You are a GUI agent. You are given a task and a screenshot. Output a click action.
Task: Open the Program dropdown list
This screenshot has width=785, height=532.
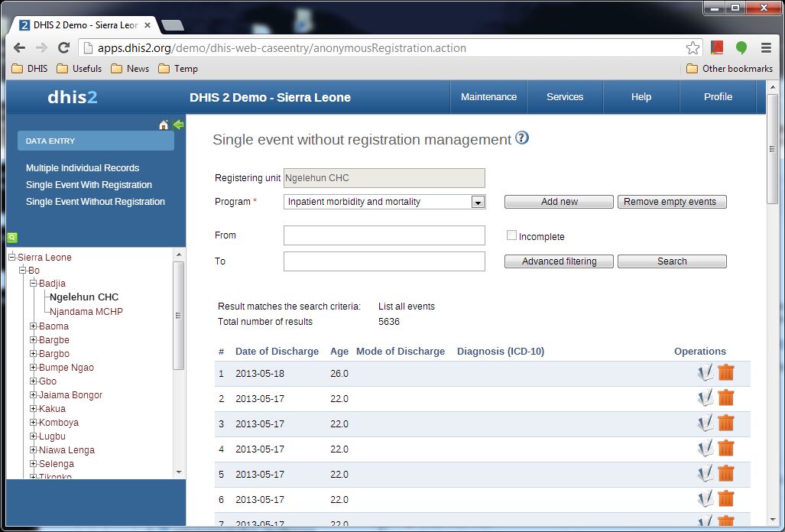(478, 203)
